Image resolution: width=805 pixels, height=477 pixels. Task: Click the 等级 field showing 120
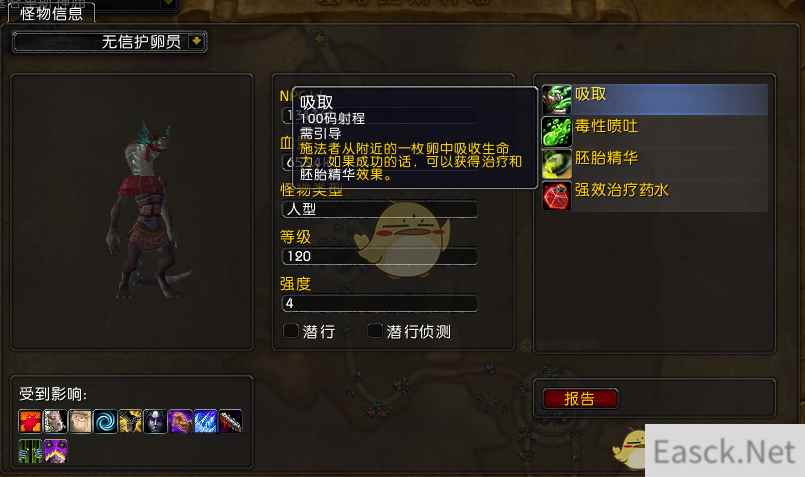pyautogui.click(x=380, y=256)
